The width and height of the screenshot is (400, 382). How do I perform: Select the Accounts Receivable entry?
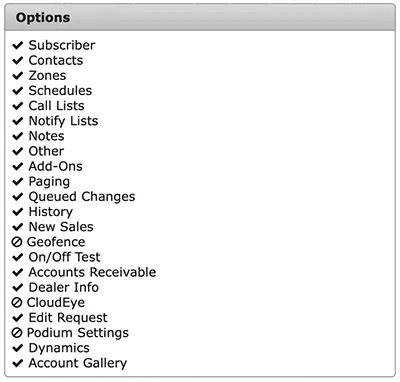point(92,272)
